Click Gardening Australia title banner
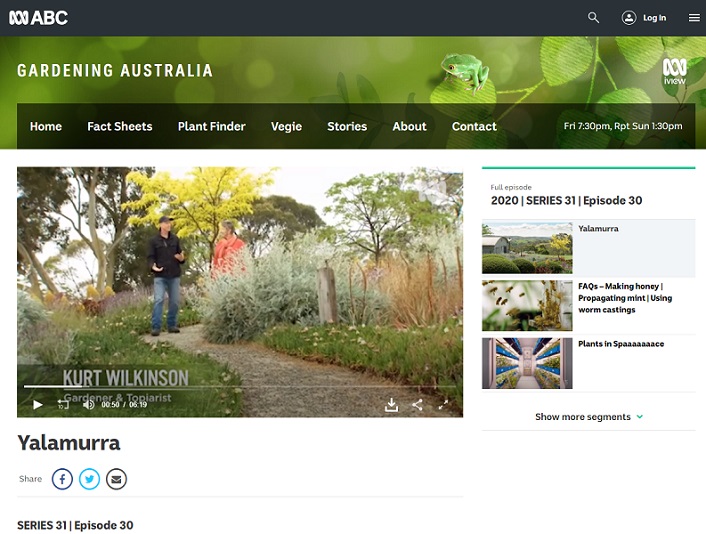The image size is (706, 534). [115, 71]
